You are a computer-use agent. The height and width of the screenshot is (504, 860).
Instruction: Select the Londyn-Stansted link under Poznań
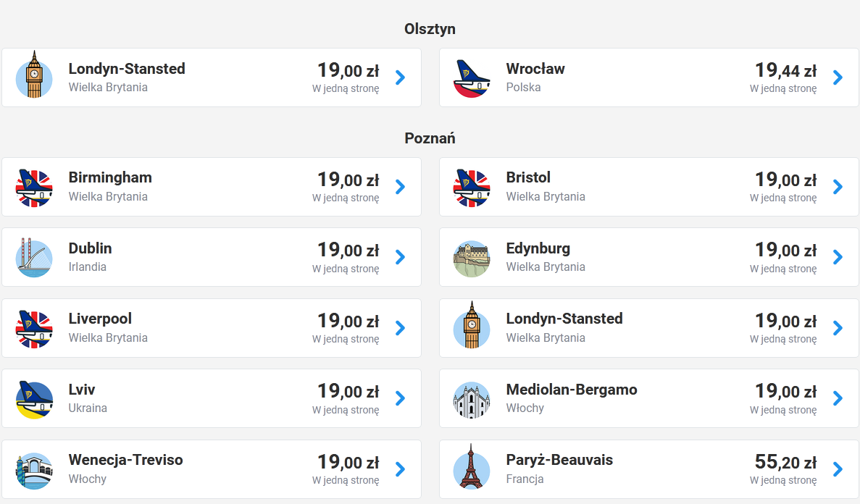(x=564, y=319)
